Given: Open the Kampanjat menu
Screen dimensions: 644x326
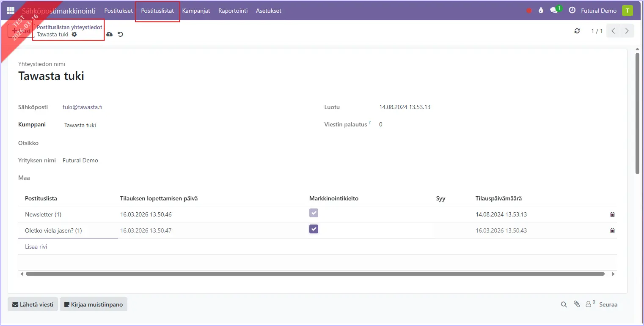Looking at the screenshot, I should click(196, 11).
